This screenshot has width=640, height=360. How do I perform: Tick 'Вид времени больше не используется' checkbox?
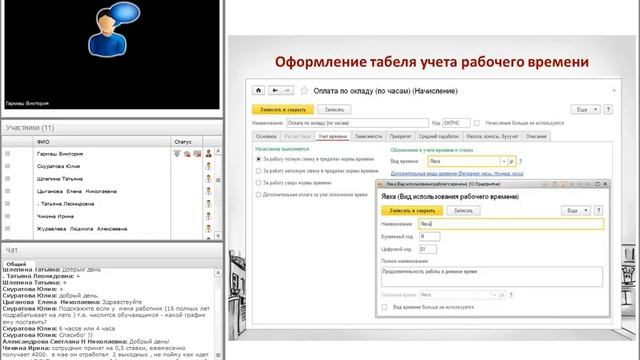point(384,307)
